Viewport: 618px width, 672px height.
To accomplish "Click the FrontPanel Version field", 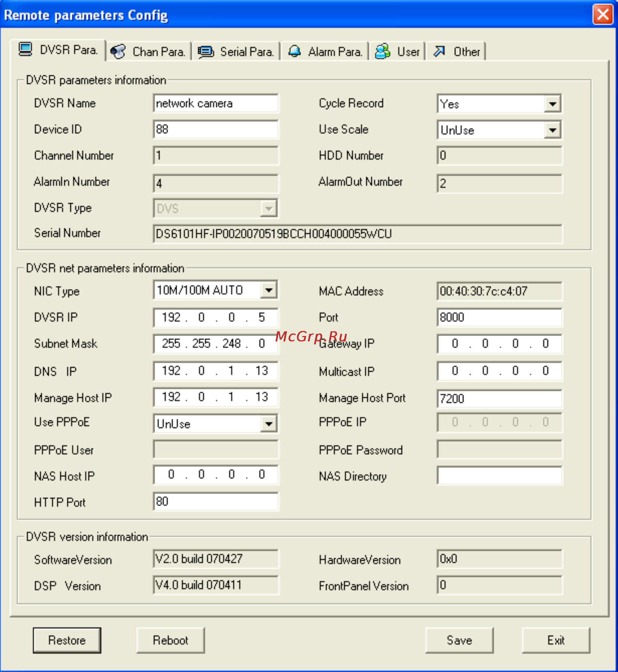I will (500, 585).
